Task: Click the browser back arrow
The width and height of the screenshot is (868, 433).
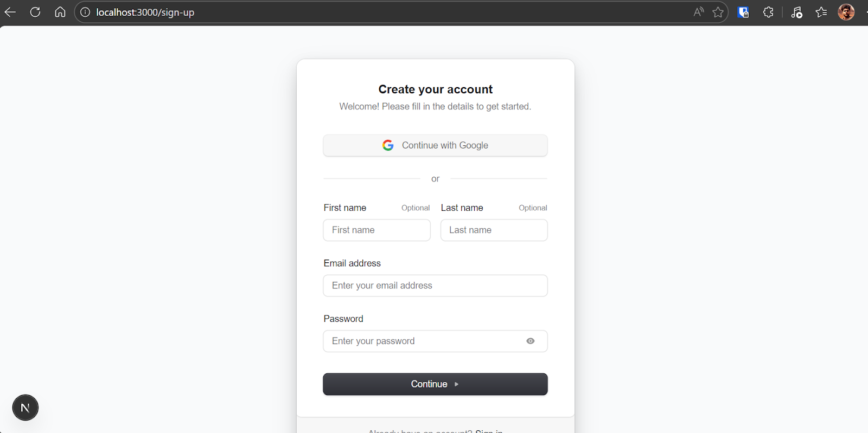Action: (x=10, y=12)
